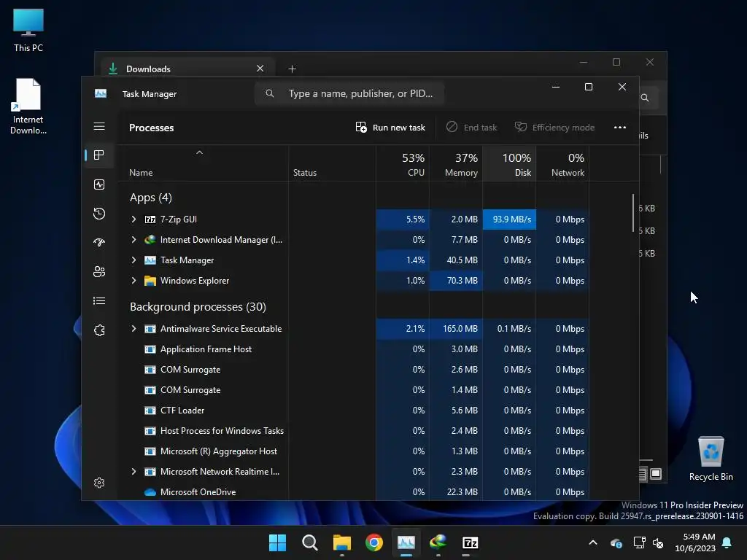Click the muted volume tray icon
747x560 pixels.
(x=658, y=542)
